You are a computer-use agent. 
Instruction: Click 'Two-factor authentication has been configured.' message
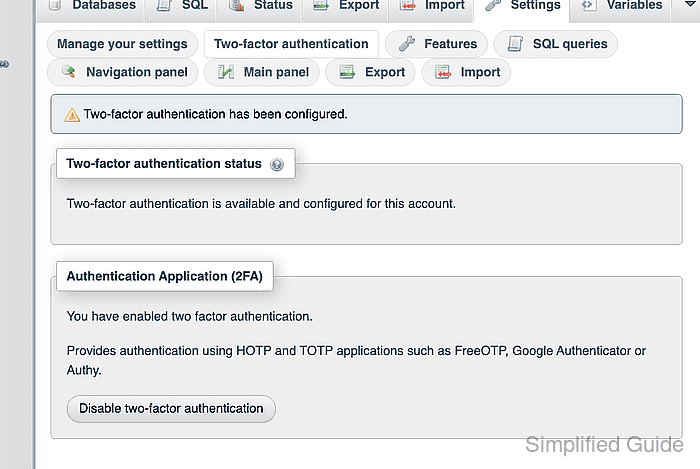click(215, 114)
